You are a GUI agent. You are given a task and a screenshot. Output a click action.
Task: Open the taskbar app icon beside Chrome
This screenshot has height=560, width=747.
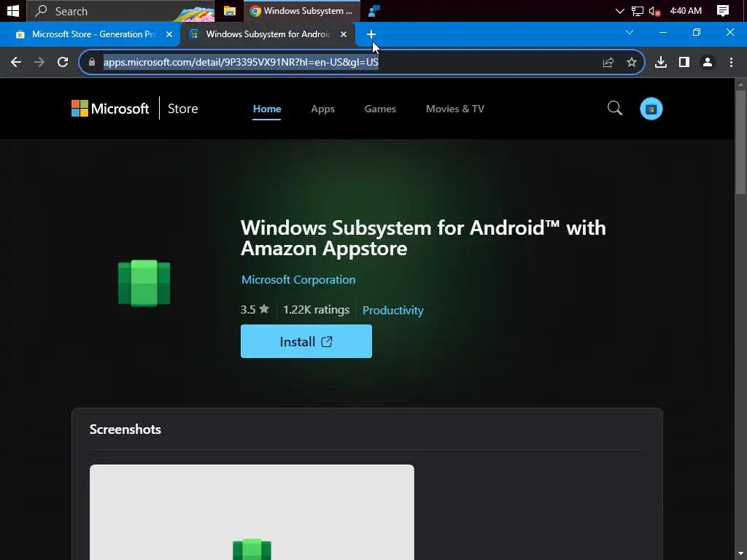click(x=374, y=10)
